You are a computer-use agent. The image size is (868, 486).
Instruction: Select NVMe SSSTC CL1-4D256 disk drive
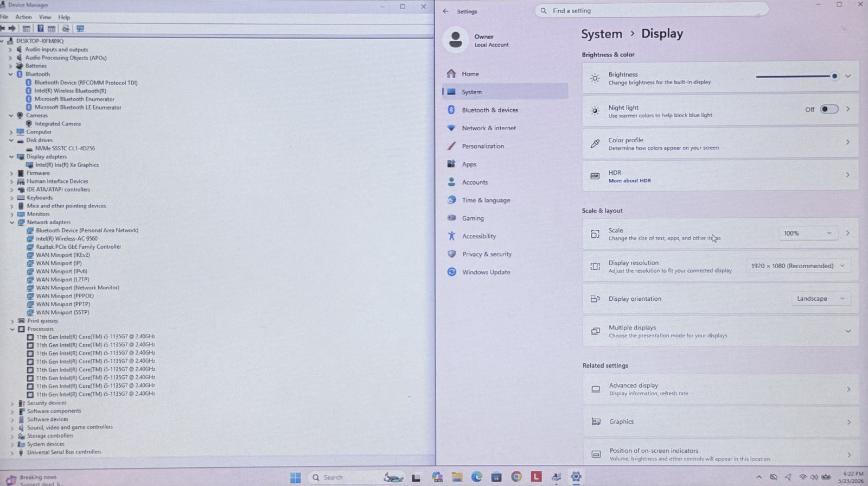tap(65, 148)
